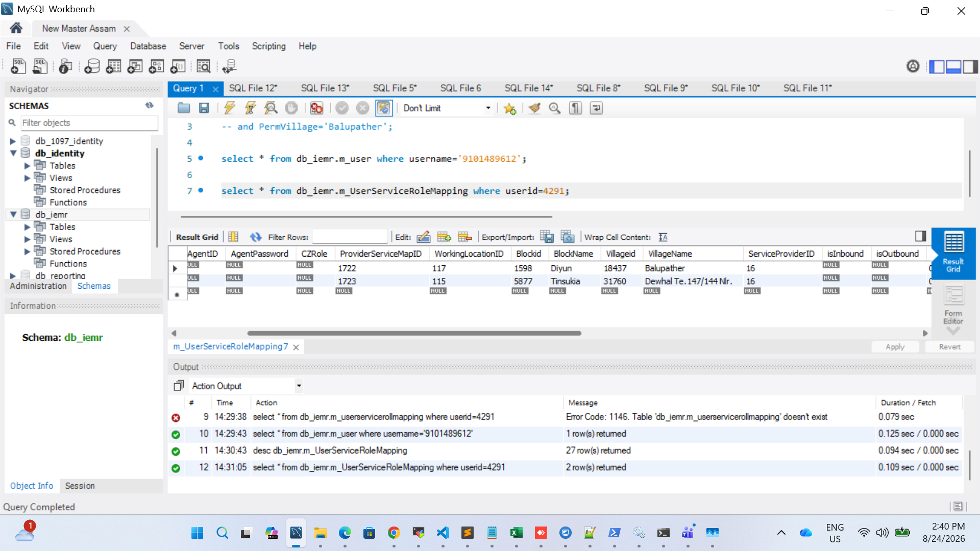The height and width of the screenshot is (551, 980).
Task: Switch to SQL File 13 tab
Action: [x=325, y=88]
